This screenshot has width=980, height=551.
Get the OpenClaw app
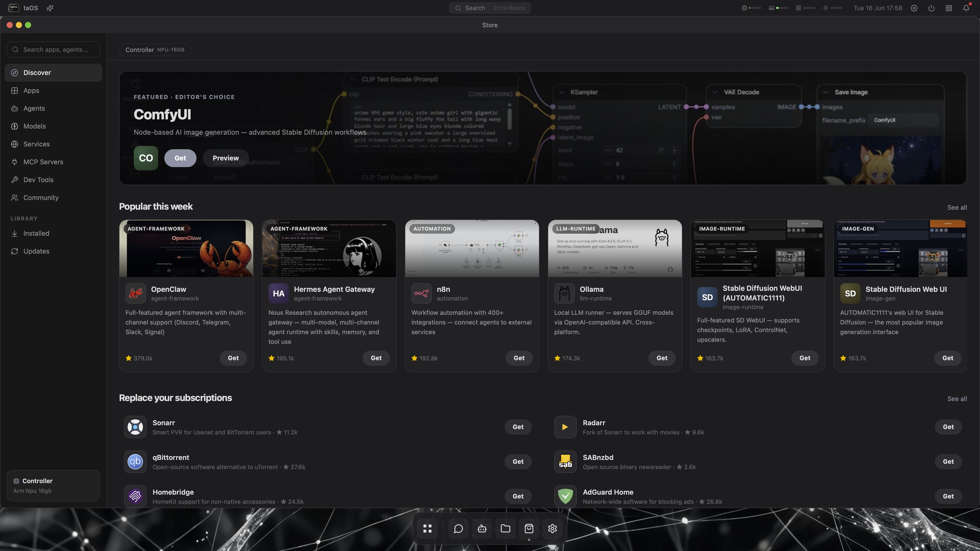[x=233, y=358]
